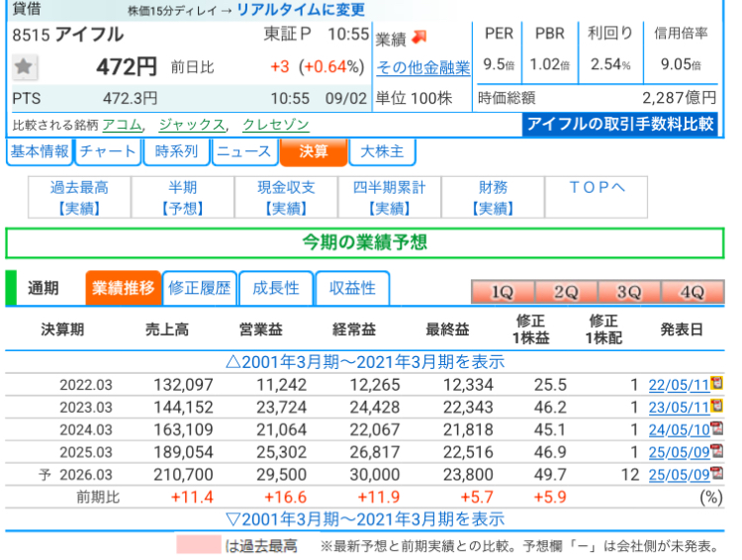The width and height of the screenshot is (742, 560).
Task: Select the 時系列 tab
Action: click(x=176, y=151)
